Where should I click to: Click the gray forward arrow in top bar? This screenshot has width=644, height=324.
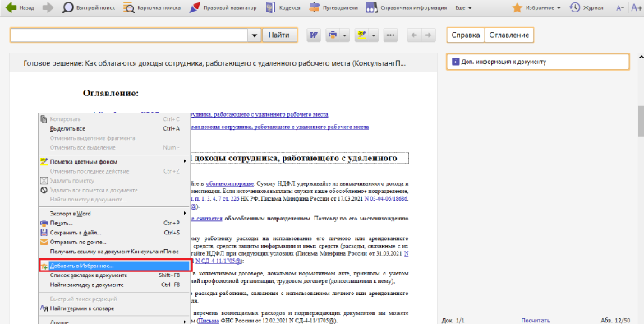[48, 7]
